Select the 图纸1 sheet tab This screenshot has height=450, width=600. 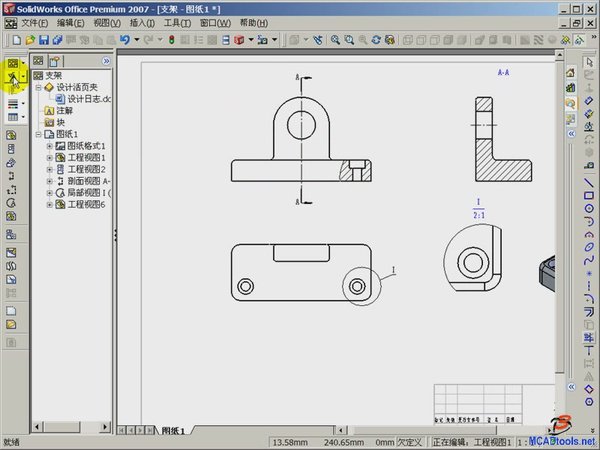click(x=174, y=430)
